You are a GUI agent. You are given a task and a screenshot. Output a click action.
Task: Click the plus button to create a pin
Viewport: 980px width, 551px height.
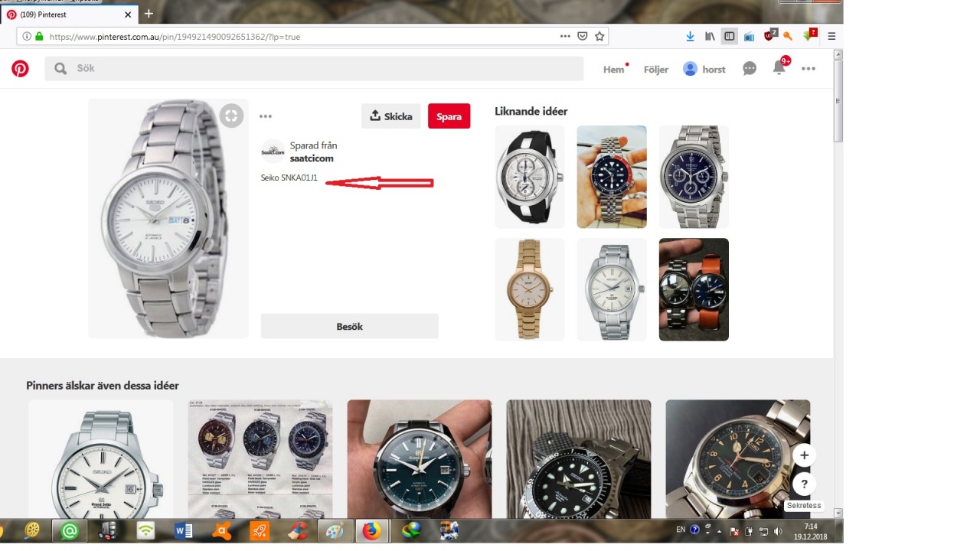click(804, 455)
